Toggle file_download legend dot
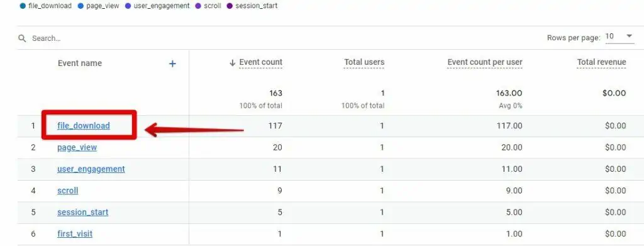 coord(23,6)
